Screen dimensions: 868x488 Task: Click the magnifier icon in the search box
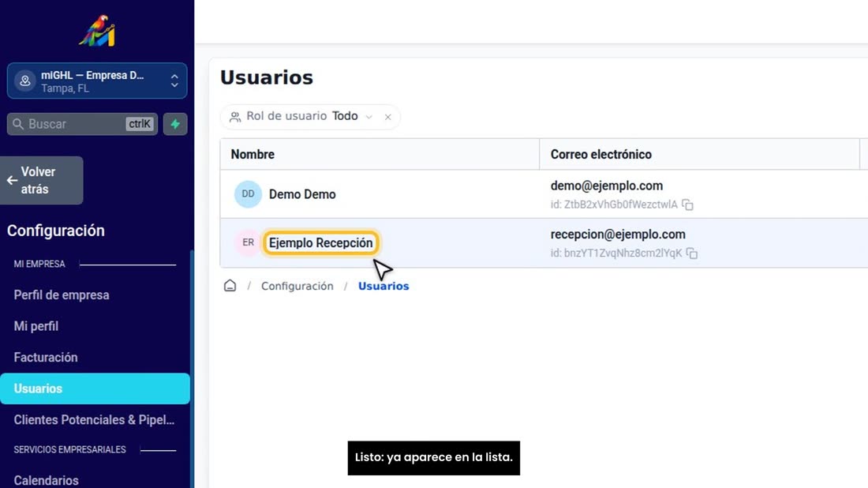click(x=18, y=124)
